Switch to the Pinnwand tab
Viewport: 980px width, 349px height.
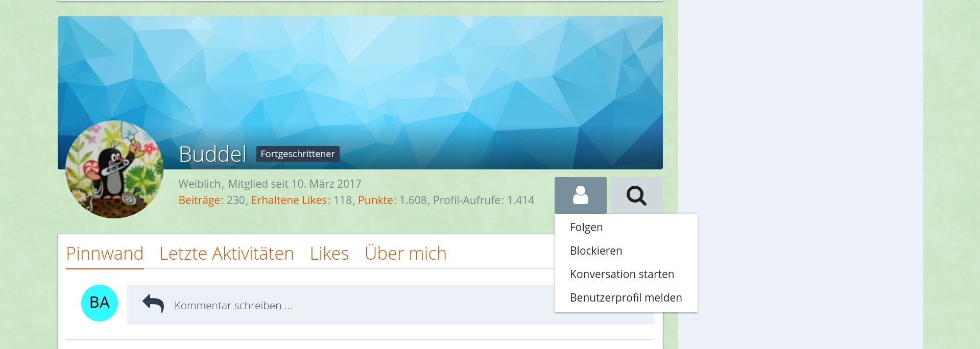point(105,254)
